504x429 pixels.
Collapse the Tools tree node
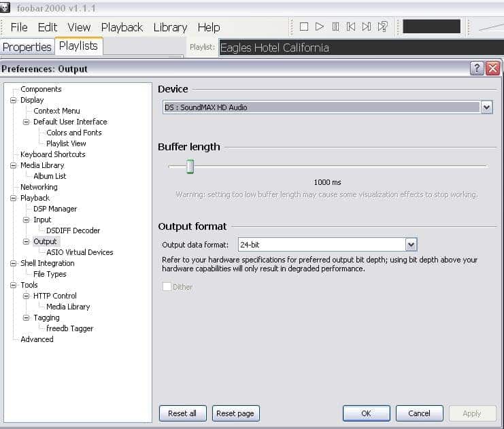coord(13,285)
